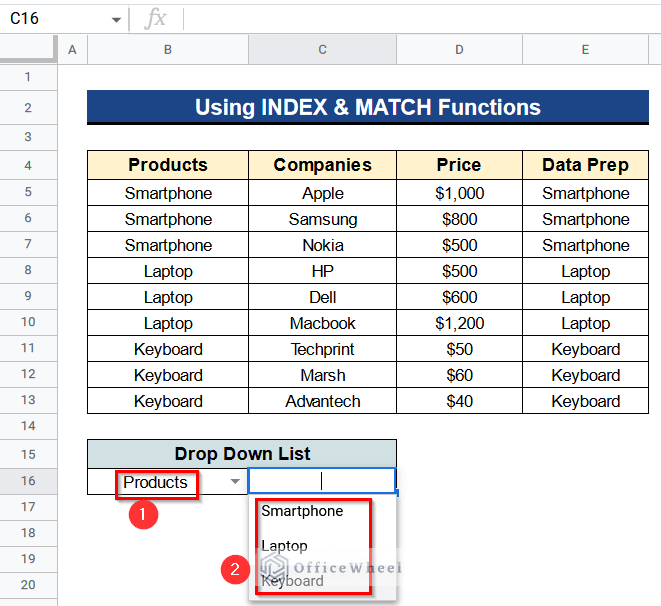Click the Companies header cell
This screenshot has width=661, height=606.
click(x=322, y=165)
